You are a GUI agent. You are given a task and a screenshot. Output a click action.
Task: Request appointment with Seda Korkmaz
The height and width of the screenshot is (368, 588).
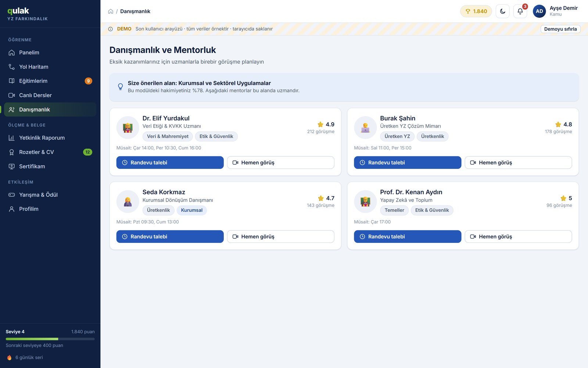coord(170,237)
